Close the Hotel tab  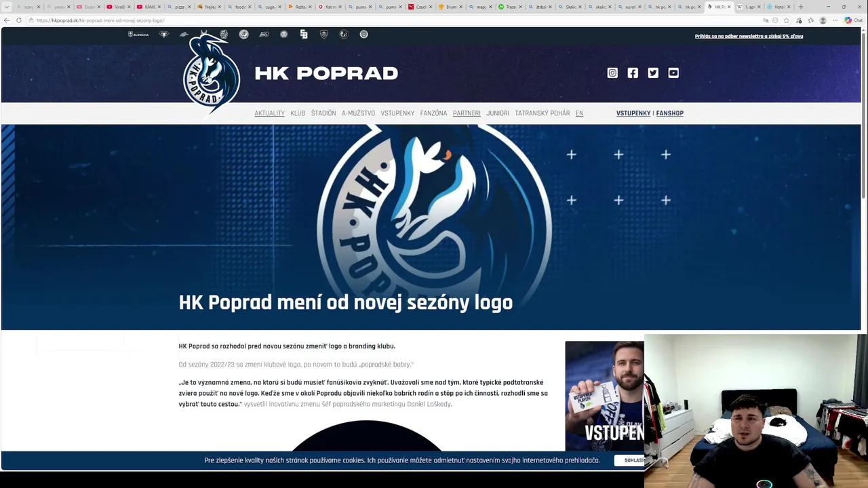(789, 7)
